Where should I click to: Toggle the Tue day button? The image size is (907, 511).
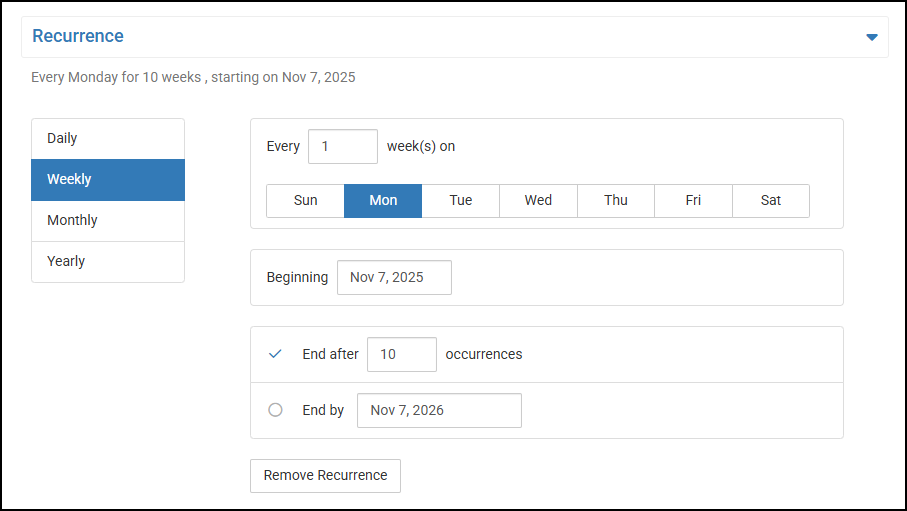coord(461,201)
